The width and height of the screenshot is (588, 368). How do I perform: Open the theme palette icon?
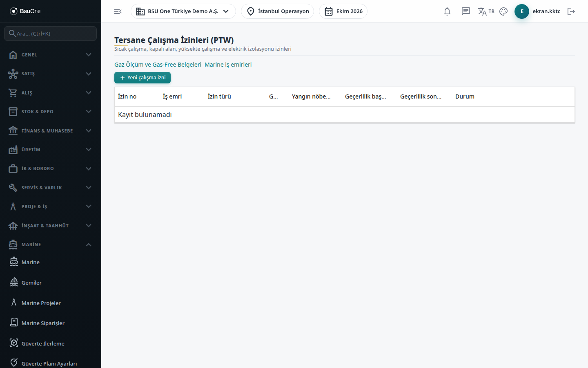click(503, 11)
